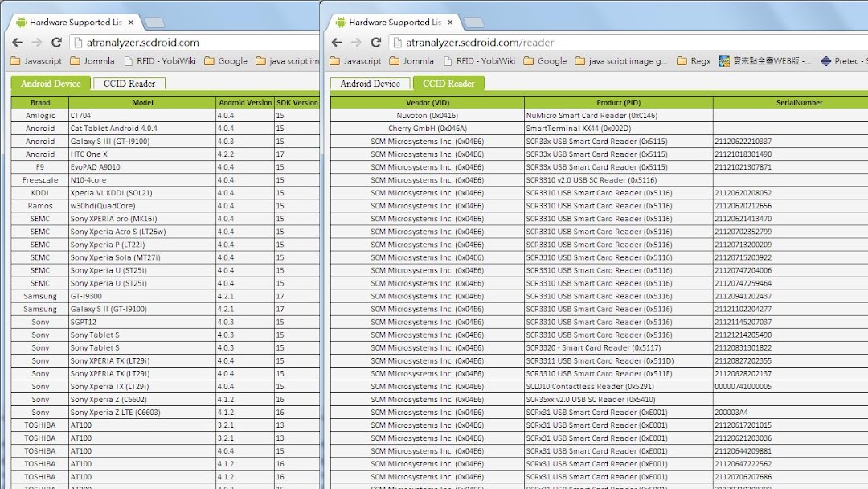Open Jommla bookmark folder in left window
The height and width of the screenshot is (489, 868).
tap(92, 61)
